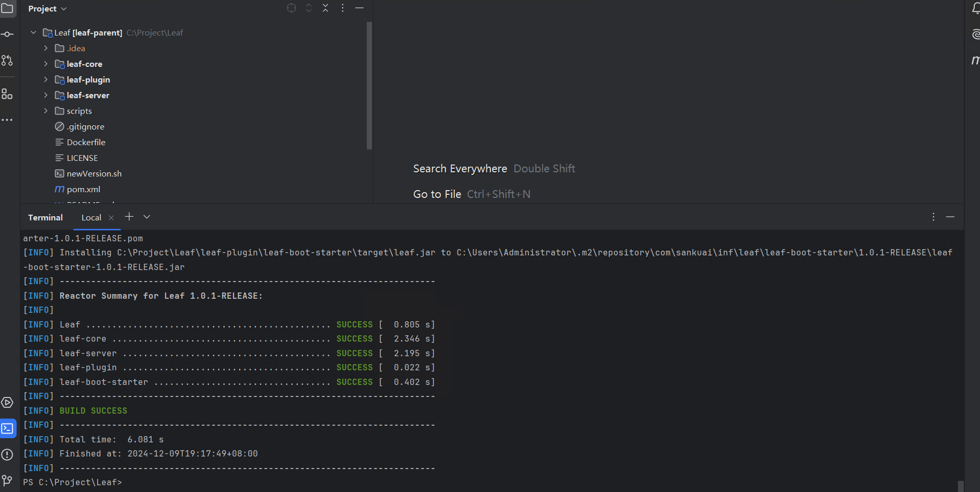Open the Problems tool window icon
980x492 pixels.
(7, 455)
